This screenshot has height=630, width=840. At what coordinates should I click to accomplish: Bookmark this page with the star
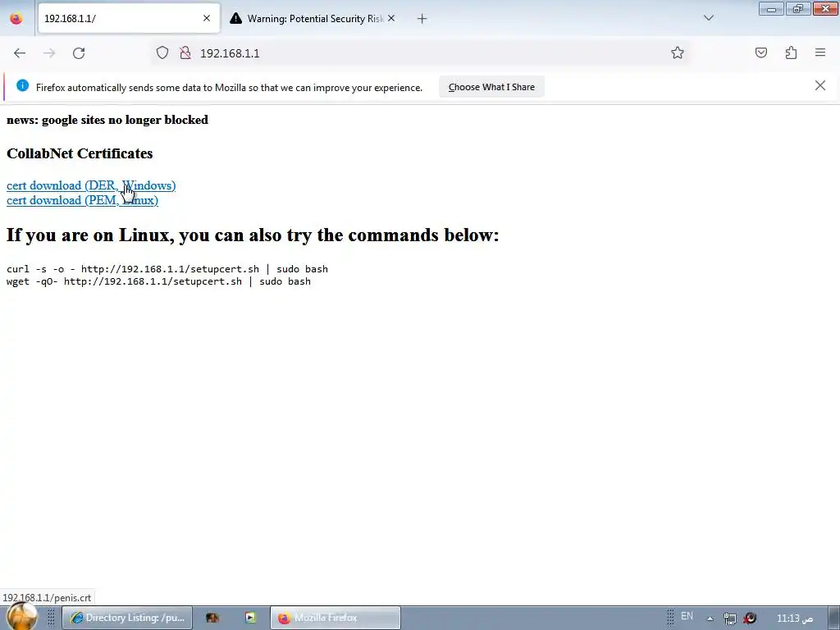[x=677, y=53]
